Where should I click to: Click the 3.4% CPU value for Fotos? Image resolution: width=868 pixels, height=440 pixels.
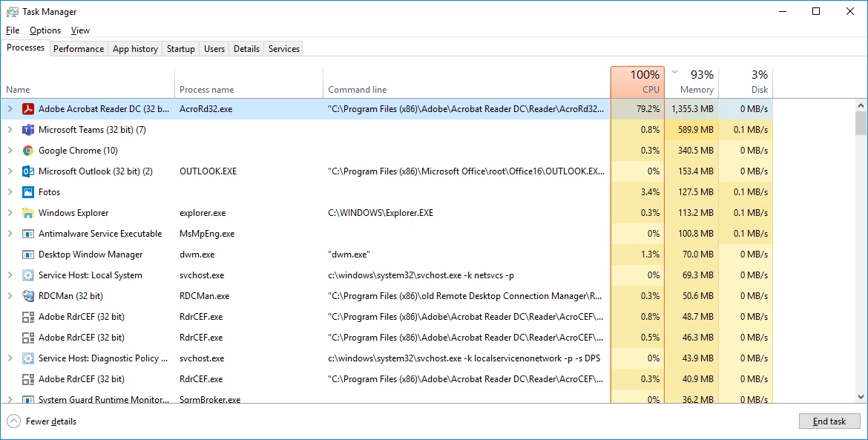point(650,192)
